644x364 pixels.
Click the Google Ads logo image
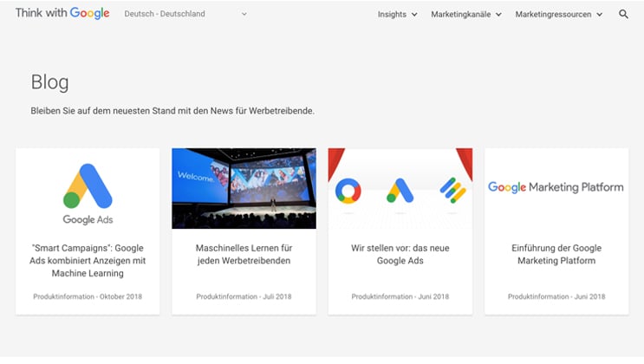[88, 194]
